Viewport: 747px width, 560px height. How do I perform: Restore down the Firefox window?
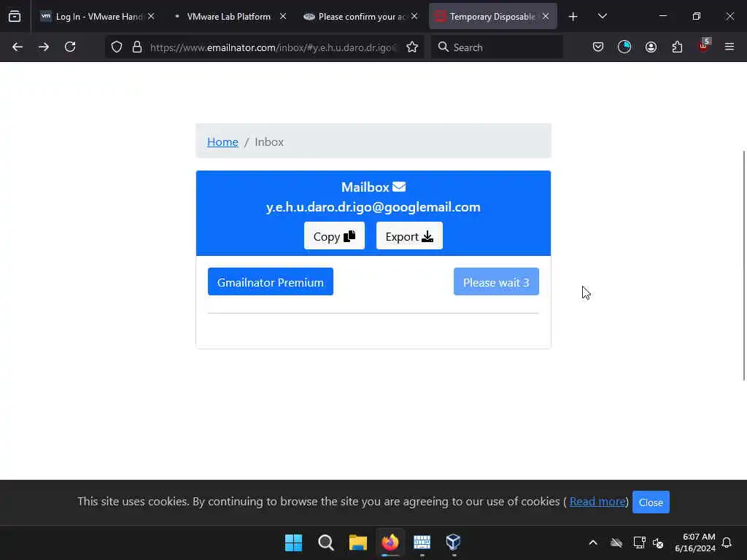coord(697,16)
